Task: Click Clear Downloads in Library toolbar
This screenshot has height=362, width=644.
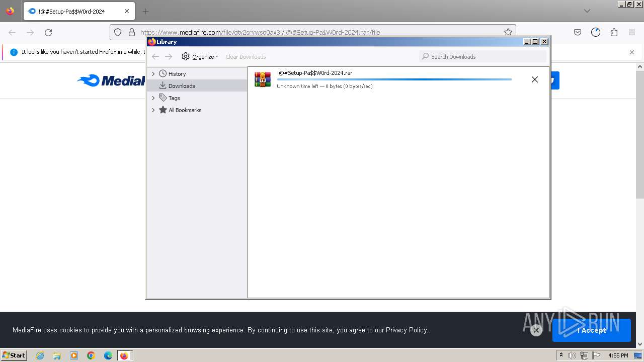Action: (x=246, y=57)
